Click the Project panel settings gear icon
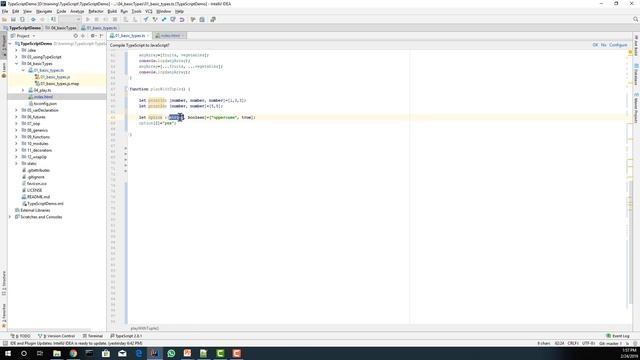Viewport: 640px width, 360px height. (x=93, y=36)
